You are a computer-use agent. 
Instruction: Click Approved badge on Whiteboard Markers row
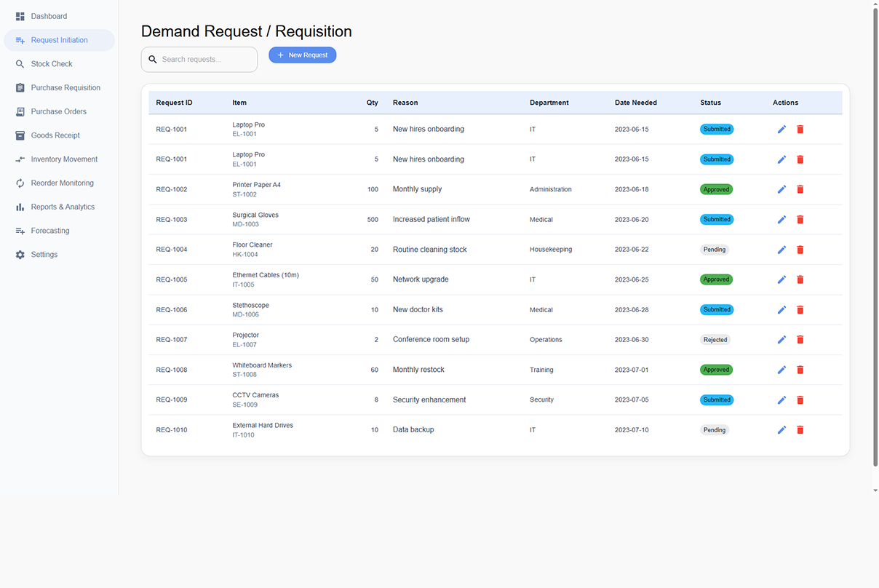(717, 370)
